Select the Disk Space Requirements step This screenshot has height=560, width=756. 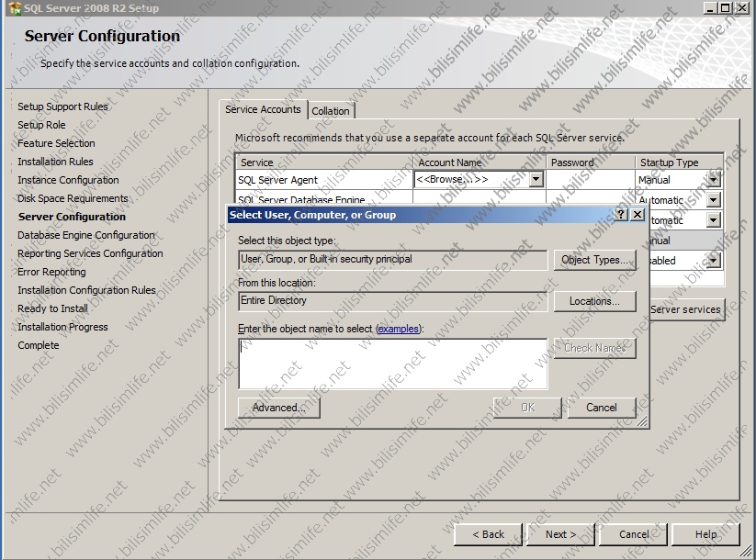[73, 198]
